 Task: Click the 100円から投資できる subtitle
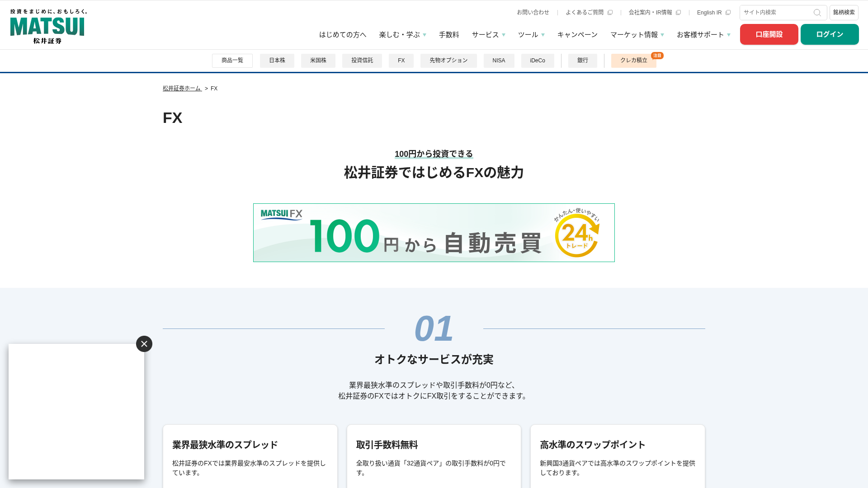coord(434,154)
